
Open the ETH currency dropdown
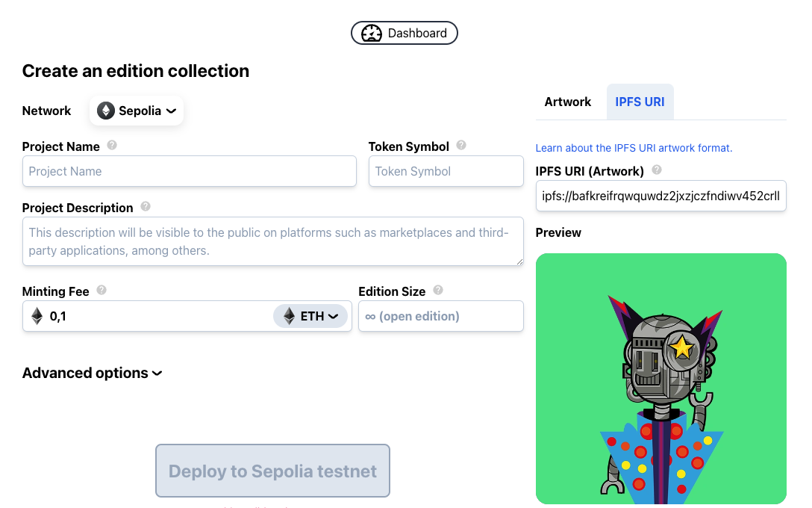pyautogui.click(x=310, y=316)
